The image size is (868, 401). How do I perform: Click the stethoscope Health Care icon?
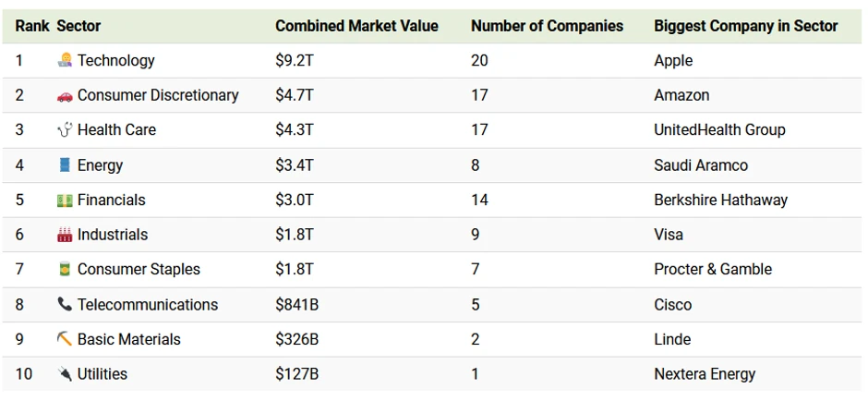coord(65,130)
